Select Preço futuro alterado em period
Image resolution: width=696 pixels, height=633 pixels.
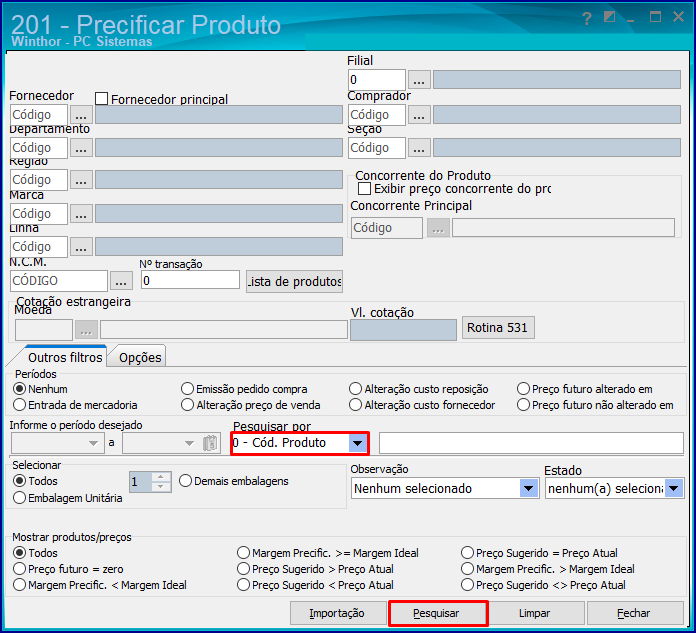click(x=523, y=389)
